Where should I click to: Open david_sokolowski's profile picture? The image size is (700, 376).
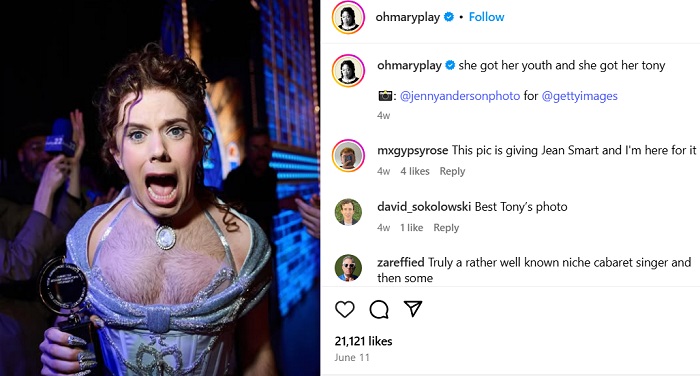click(348, 212)
